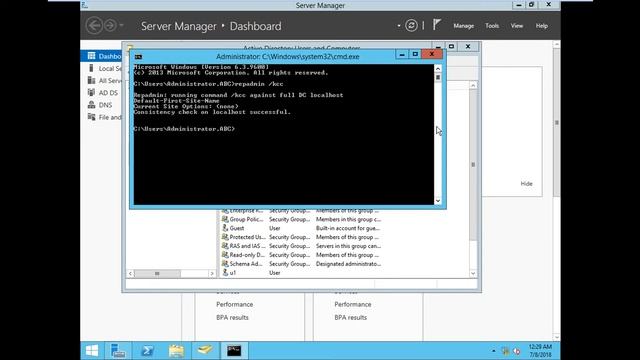Viewport: 640px width, 360px height.
Task: Click the tray network icon
Action: (506, 351)
